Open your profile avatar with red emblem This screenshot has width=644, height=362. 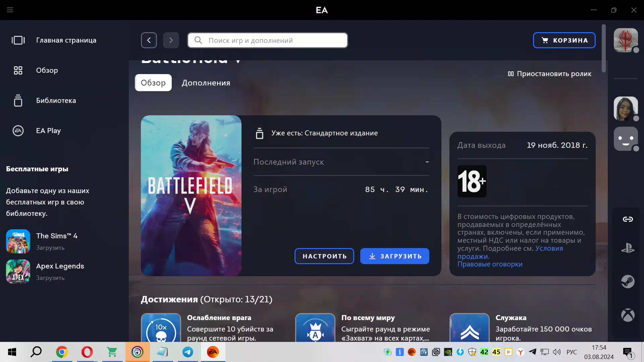626,40
